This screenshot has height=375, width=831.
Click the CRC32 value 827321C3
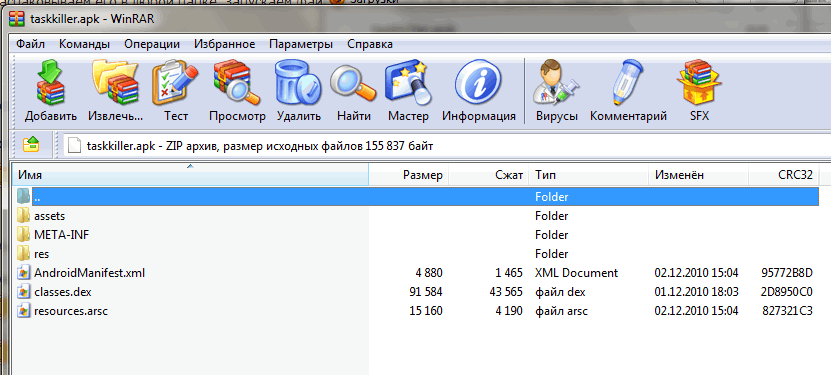[x=788, y=311]
